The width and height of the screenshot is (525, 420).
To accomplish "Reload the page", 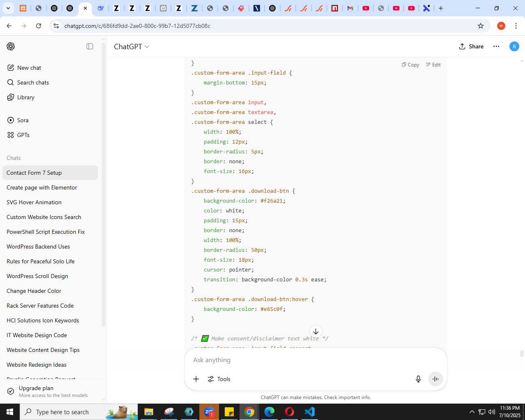I will pos(39,26).
